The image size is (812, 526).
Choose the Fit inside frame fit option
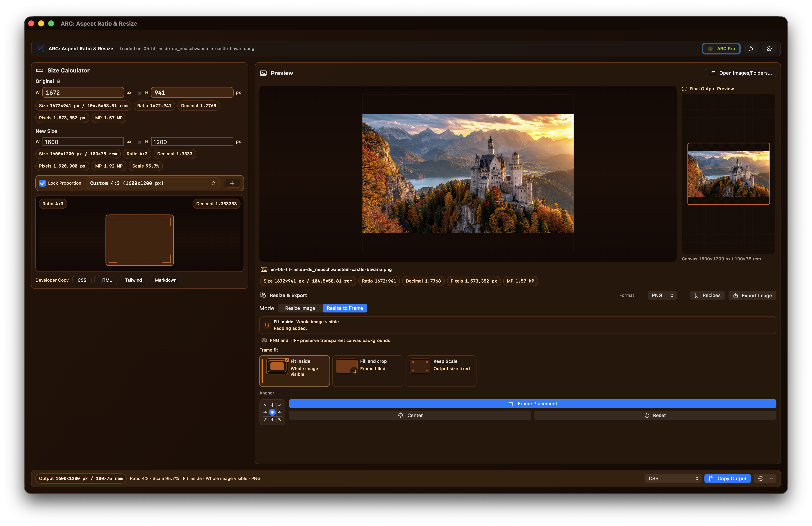click(x=295, y=371)
